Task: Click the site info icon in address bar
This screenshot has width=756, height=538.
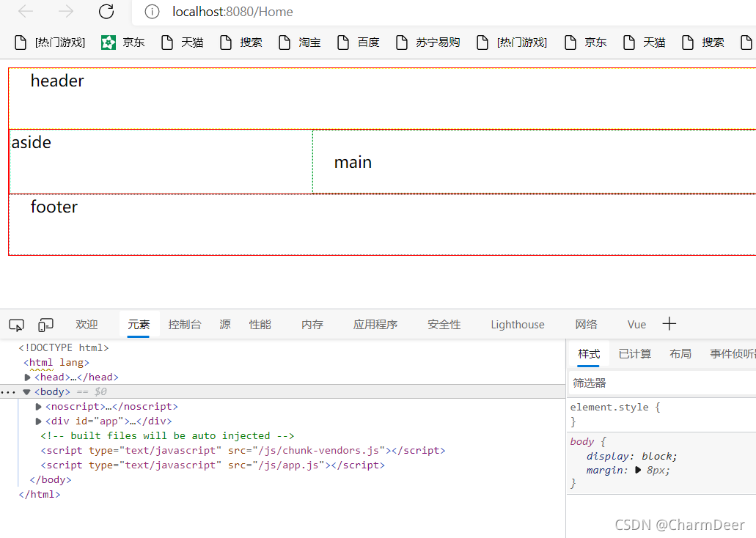Action: pyautogui.click(x=152, y=12)
